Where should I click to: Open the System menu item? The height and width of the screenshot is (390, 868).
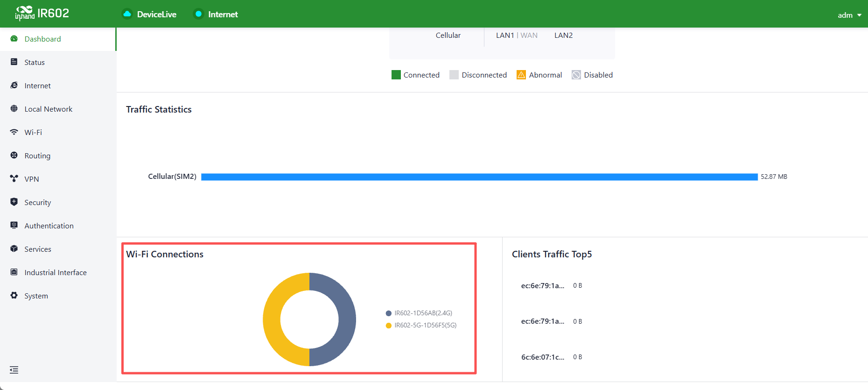58,296
